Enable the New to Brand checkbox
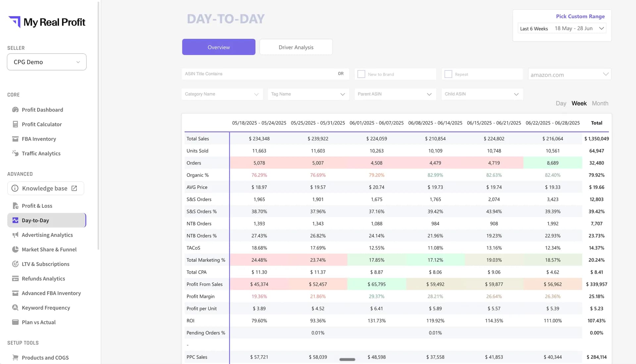 (361, 74)
